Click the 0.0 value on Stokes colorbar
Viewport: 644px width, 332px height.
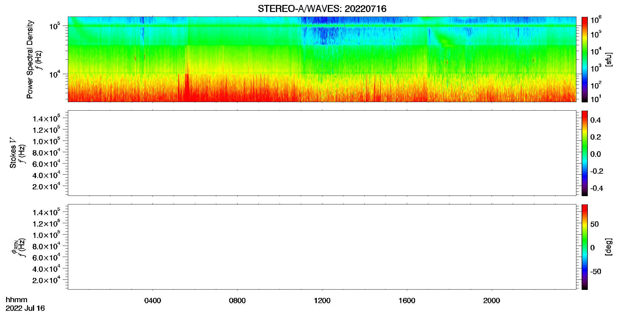click(595, 154)
